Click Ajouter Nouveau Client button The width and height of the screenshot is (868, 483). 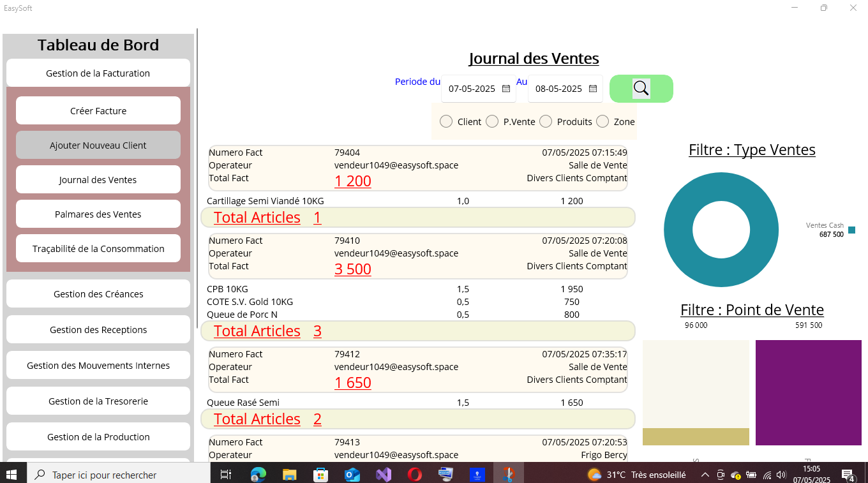click(98, 145)
